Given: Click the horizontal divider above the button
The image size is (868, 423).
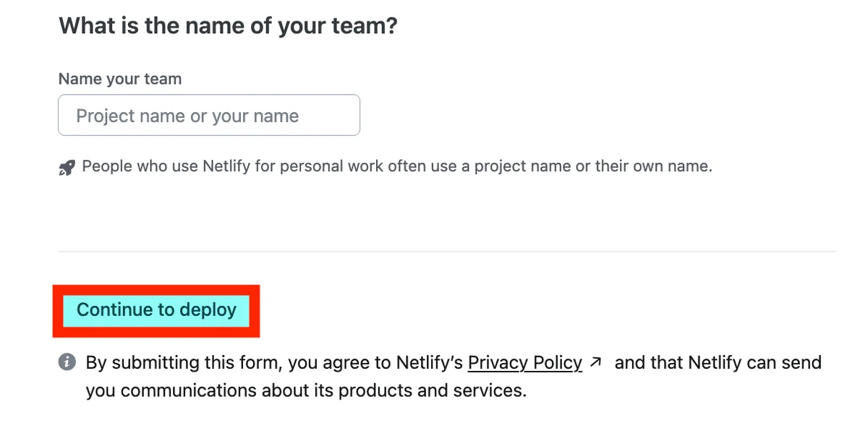Looking at the screenshot, I should pyautogui.click(x=447, y=252).
